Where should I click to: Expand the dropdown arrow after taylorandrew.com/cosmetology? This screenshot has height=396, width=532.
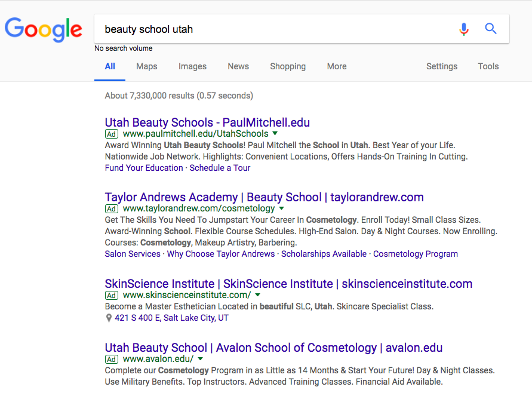point(282,208)
